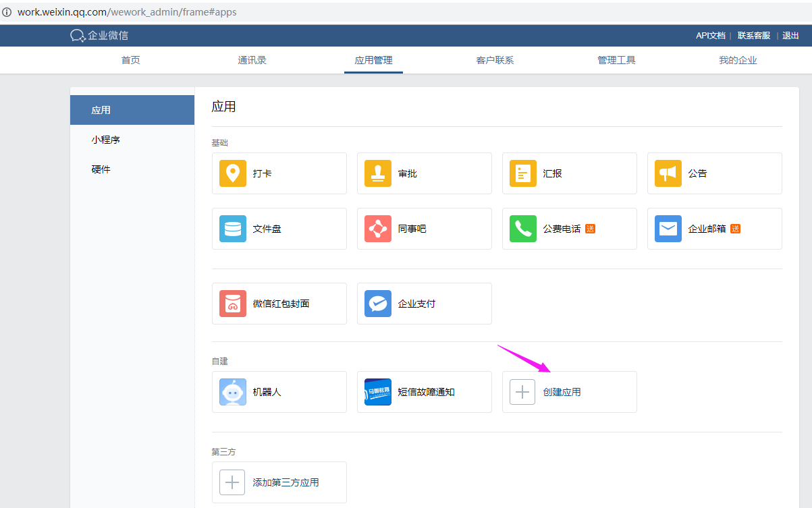Open the 企业邮箱 envelope icon

pyautogui.click(x=668, y=229)
